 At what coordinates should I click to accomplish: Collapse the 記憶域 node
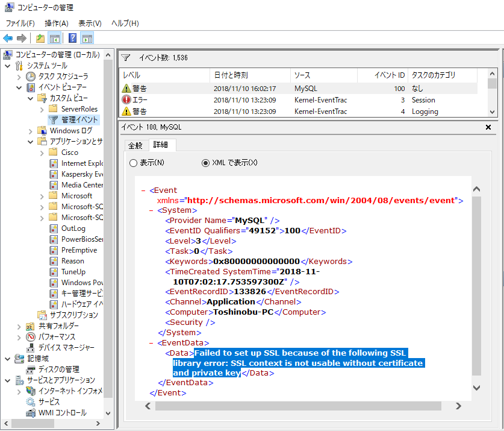(8, 359)
